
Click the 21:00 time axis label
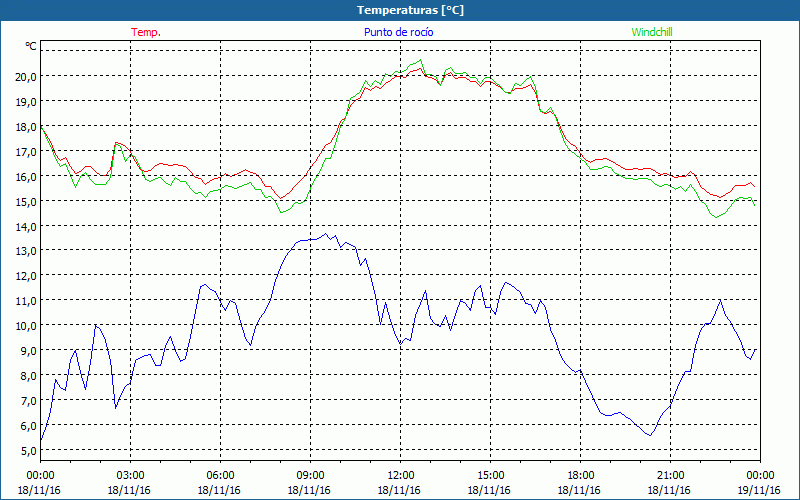[670, 476]
